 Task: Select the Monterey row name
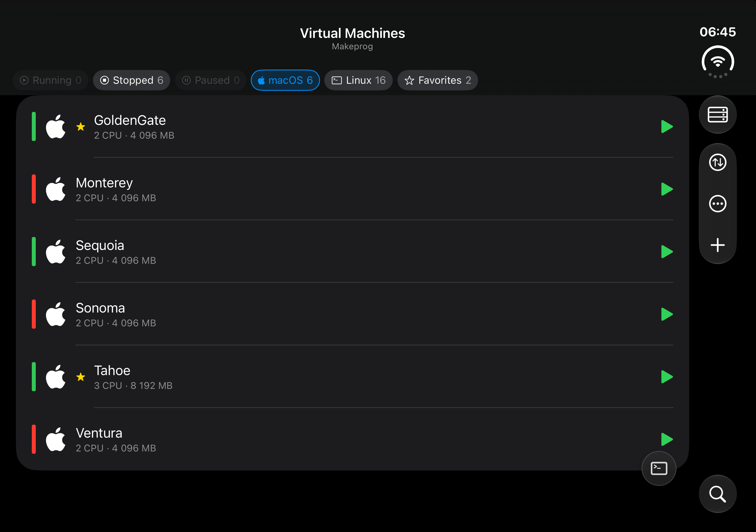[x=104, y=183]
